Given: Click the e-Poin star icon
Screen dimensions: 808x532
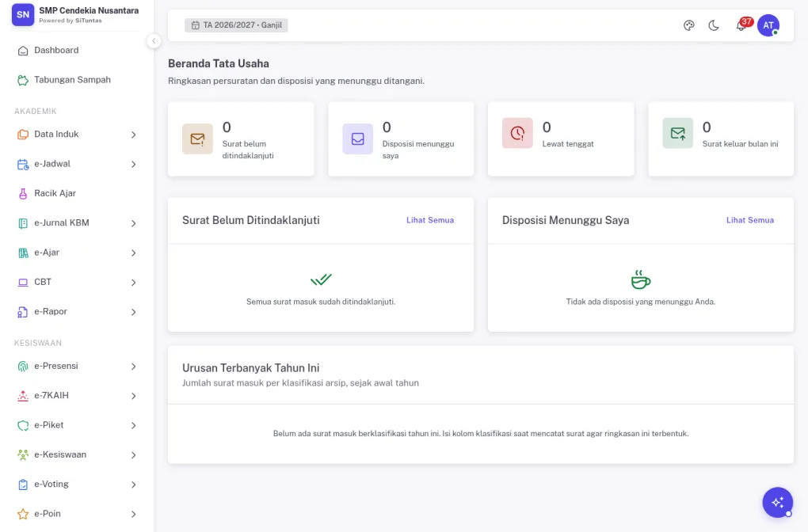Looking at the screenshot, I should tap(23, 514).
